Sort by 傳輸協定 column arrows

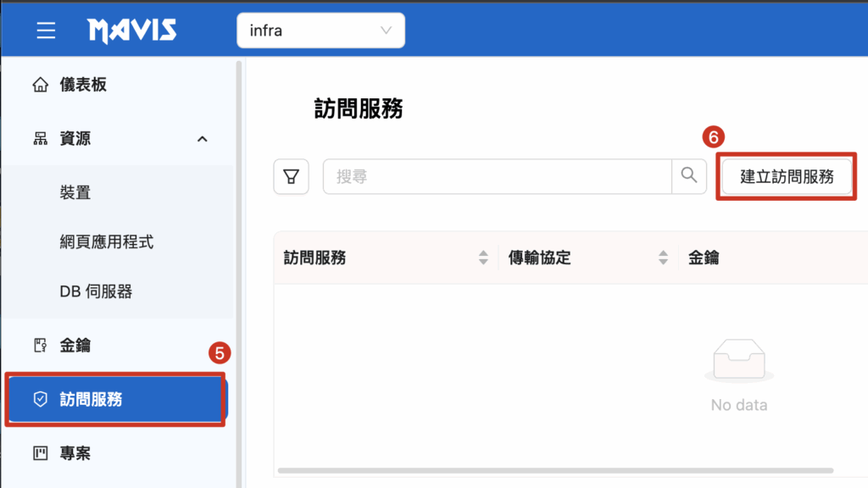click(x=663, y=258)
